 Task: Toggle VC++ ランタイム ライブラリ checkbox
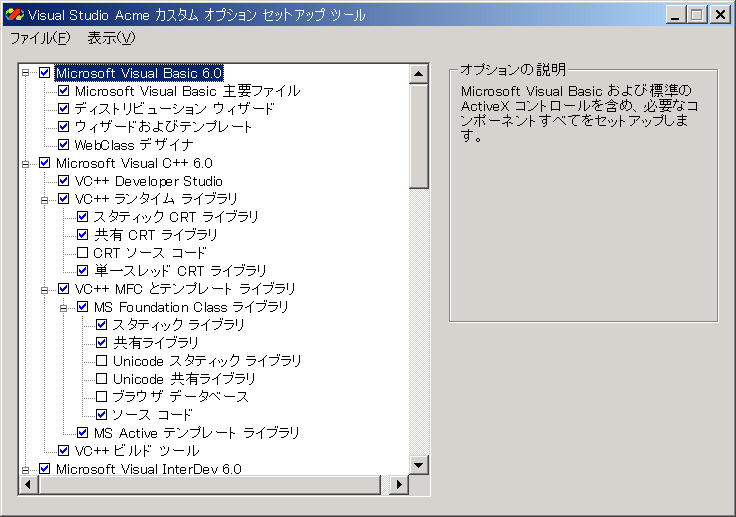click(x=63, y=199)
